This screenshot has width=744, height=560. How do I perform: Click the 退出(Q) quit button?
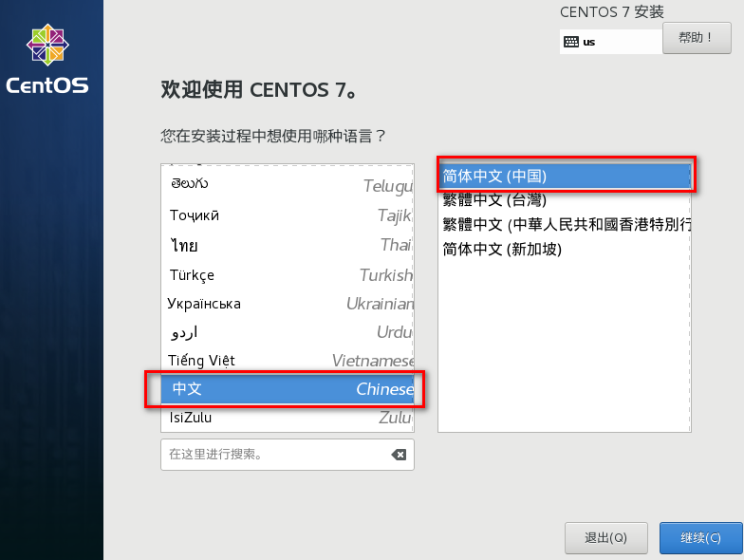tap(605, 537)
